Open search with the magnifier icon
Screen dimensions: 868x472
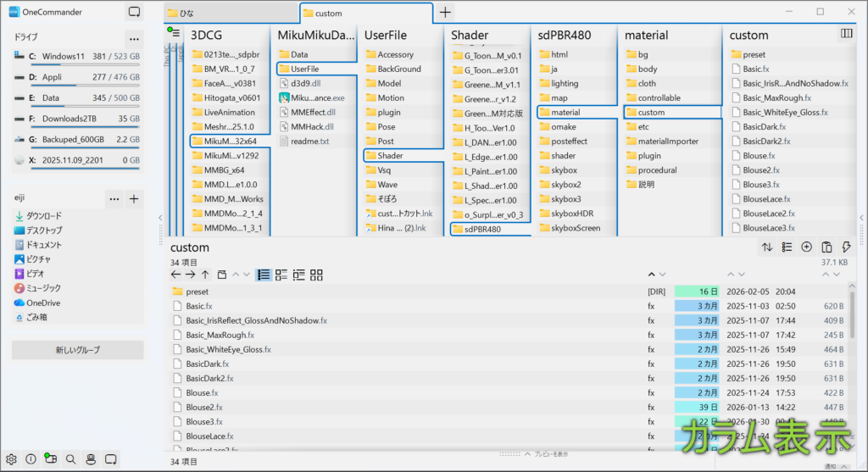(70, 459)
